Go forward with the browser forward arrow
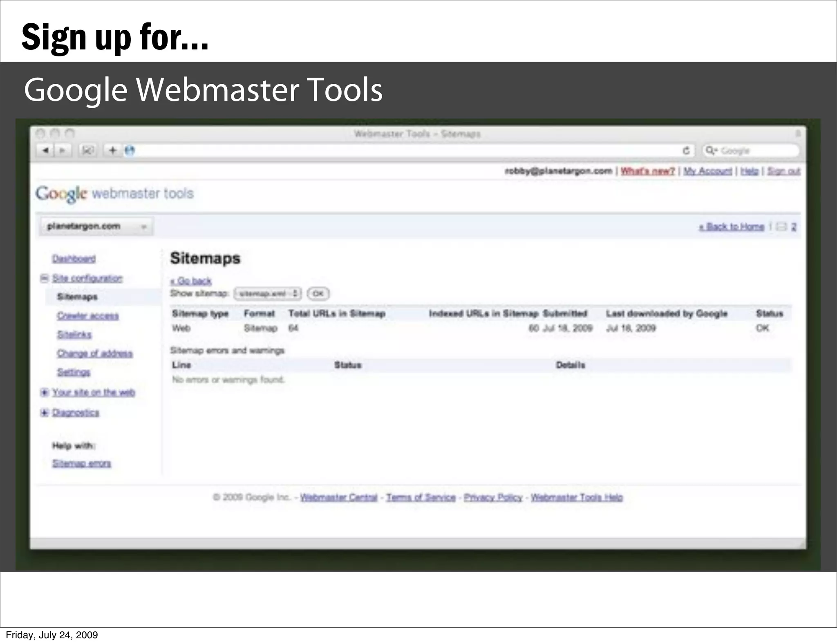Image resolution: width=837 pixels, height=644 pixels. (63, 150)
